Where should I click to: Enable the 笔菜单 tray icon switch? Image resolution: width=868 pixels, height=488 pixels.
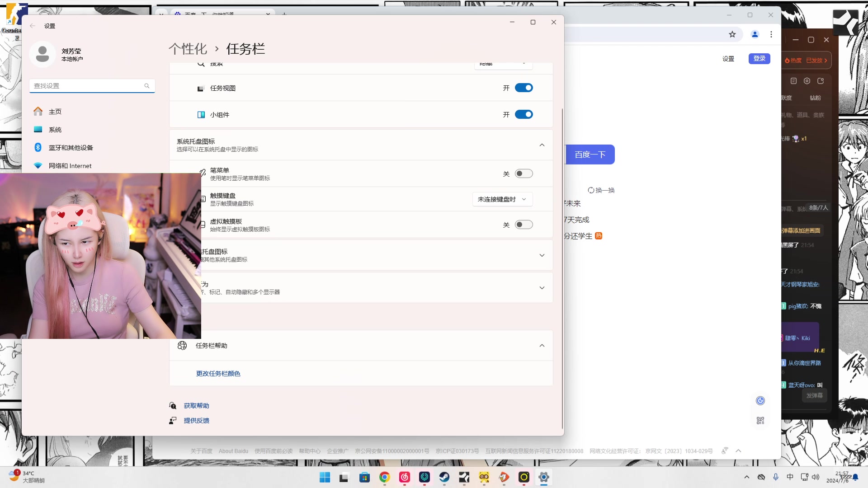pos(524,174)
